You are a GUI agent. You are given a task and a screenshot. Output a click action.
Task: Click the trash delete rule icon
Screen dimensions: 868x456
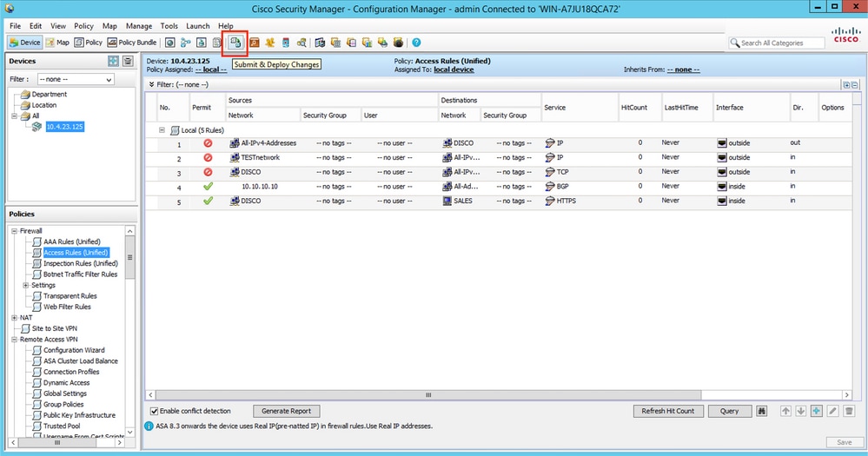(x=849, y=411)
